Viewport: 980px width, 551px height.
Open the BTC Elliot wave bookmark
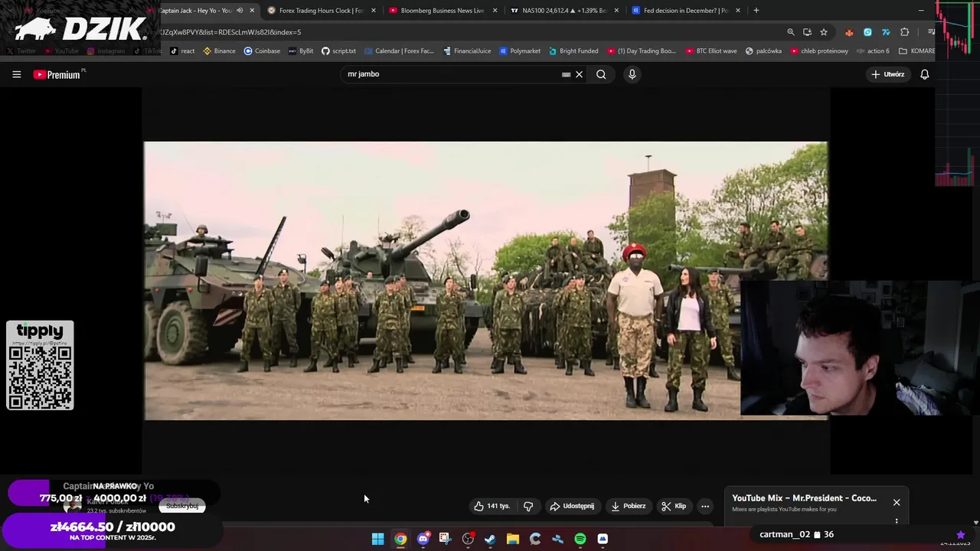coord(711,51)
